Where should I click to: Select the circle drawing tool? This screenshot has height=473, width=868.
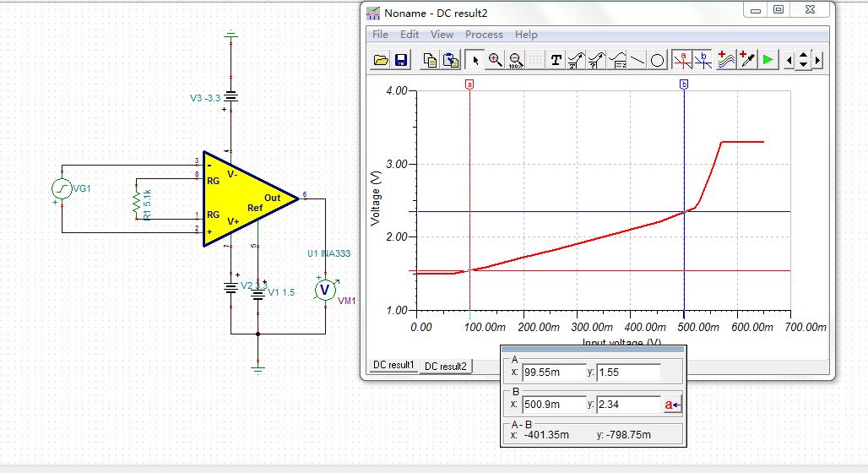[x=657, y=60]
